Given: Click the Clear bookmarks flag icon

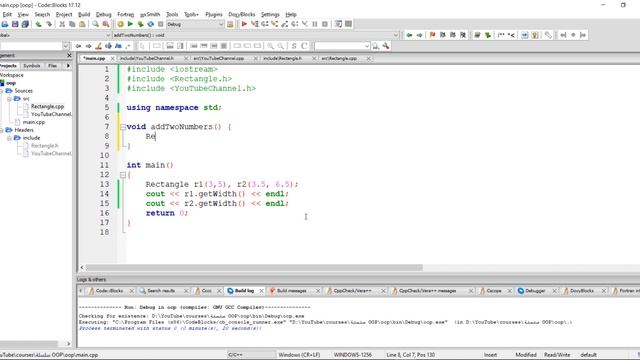Looking at the screenshot, I should (463, 36).
